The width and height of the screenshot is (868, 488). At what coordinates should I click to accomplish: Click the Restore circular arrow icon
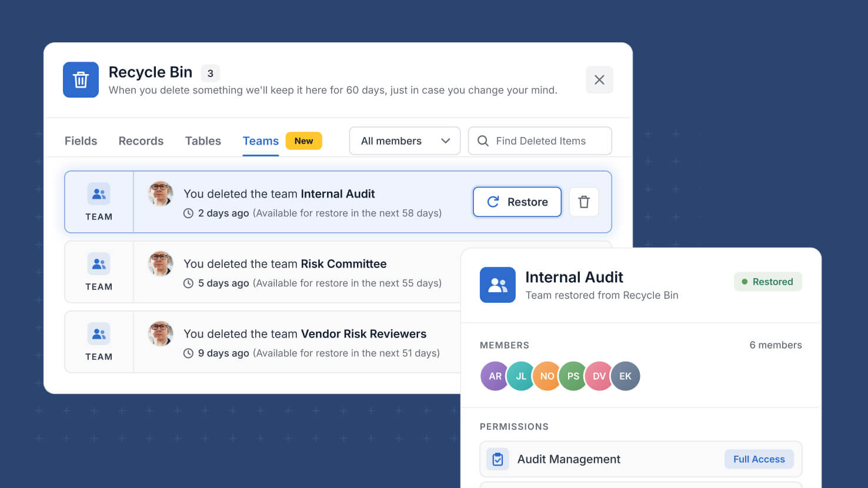[x=493, y=202]
